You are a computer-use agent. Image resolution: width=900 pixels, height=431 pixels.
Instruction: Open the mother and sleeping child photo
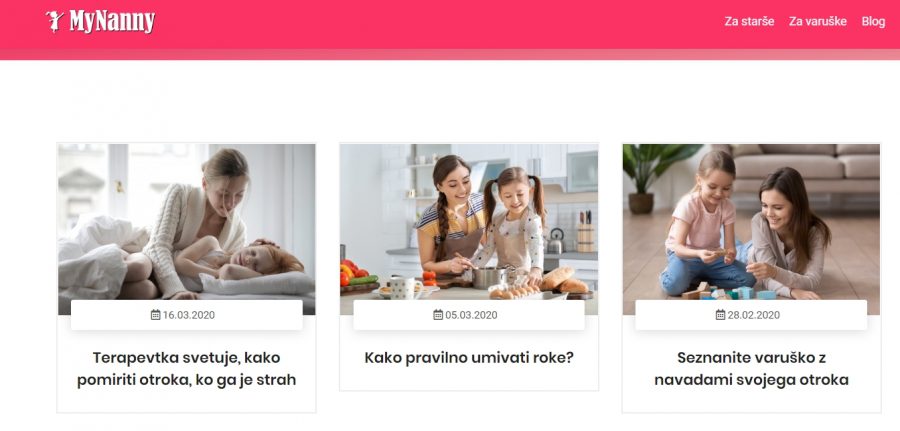click(x=187, y=229)
